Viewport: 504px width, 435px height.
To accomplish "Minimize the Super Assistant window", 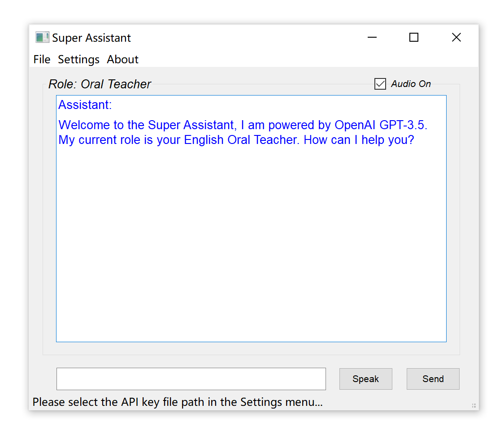I will tap(372, 37).
